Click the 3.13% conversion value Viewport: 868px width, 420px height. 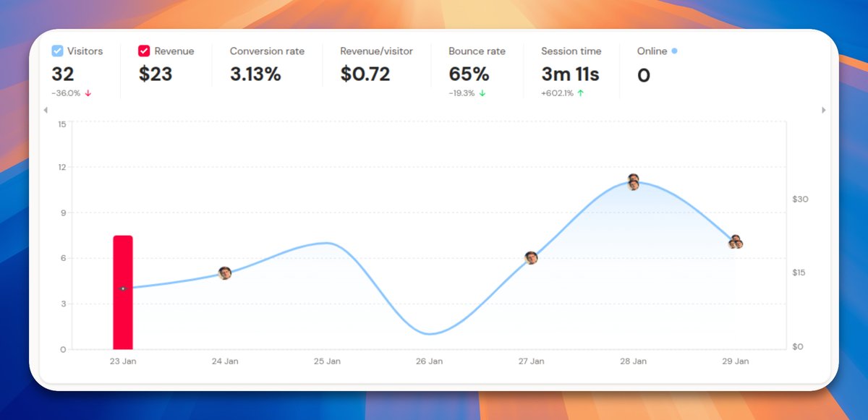[x=255, y=74]
